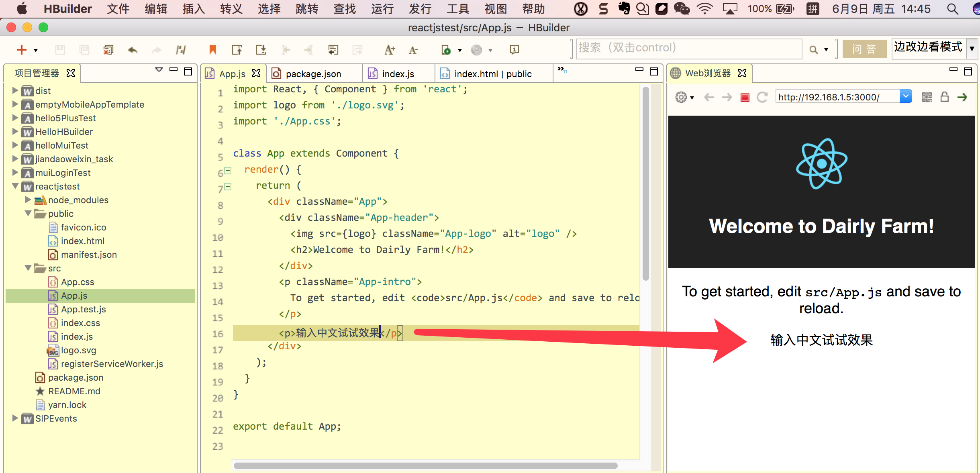980x473 pixels.
Task: Click the lock icon in browser toolbar
Action: tap(944, 97)
